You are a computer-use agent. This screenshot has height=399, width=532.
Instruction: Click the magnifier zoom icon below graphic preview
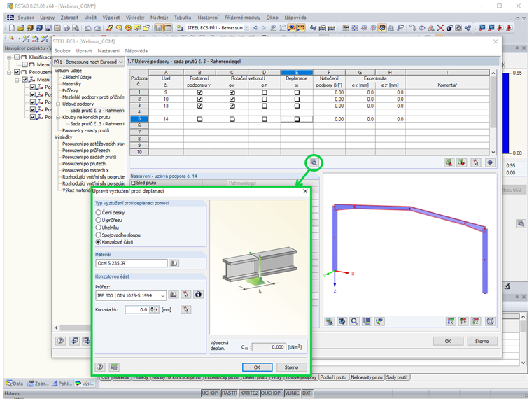[x=354, y=321]
